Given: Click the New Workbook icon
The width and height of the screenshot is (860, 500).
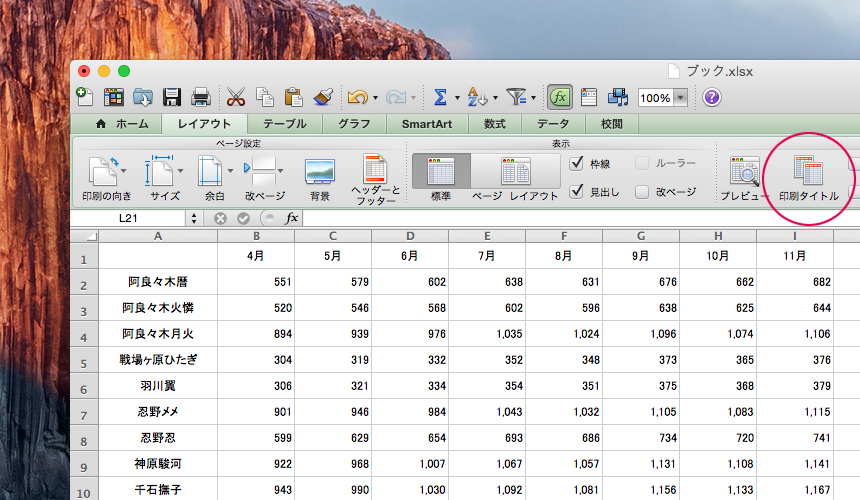Looking at the screenshot, I should coord(85,97).
